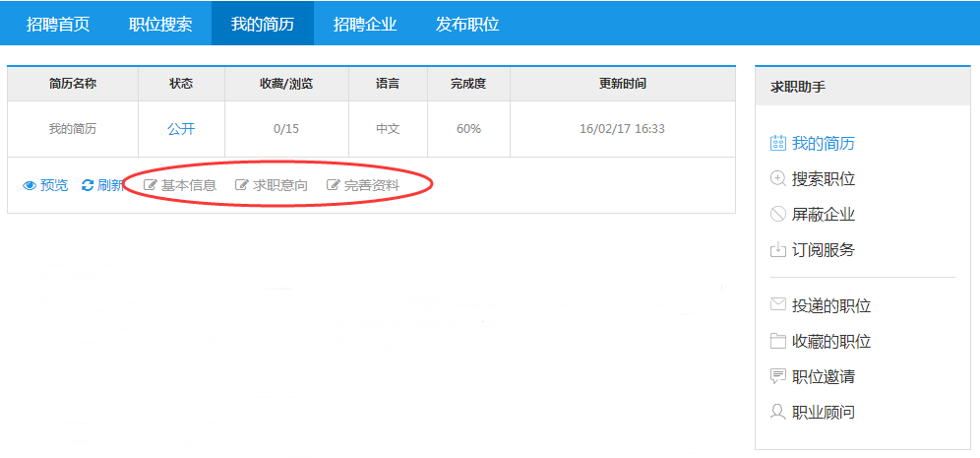980x458 pixels.
Task: Open the 求职意向 edit link
Action: click(x=279, y=185)
